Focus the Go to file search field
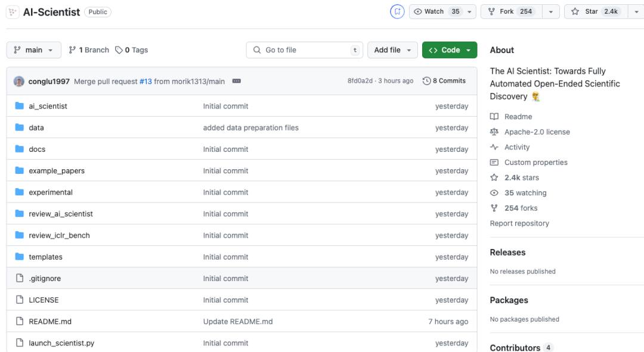 point(304,49)
